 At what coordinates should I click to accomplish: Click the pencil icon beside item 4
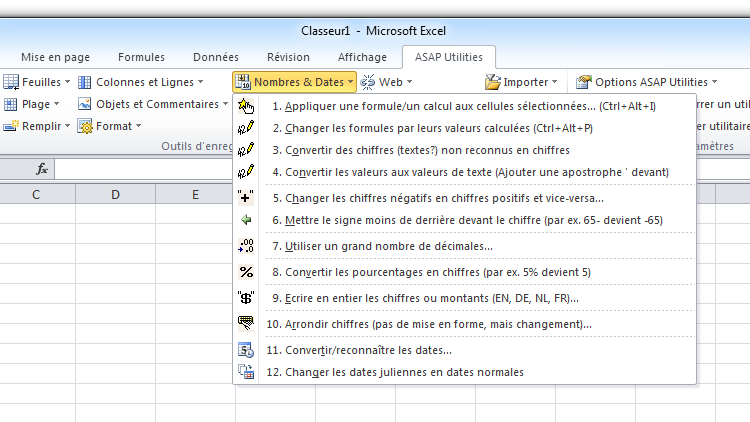246,172
